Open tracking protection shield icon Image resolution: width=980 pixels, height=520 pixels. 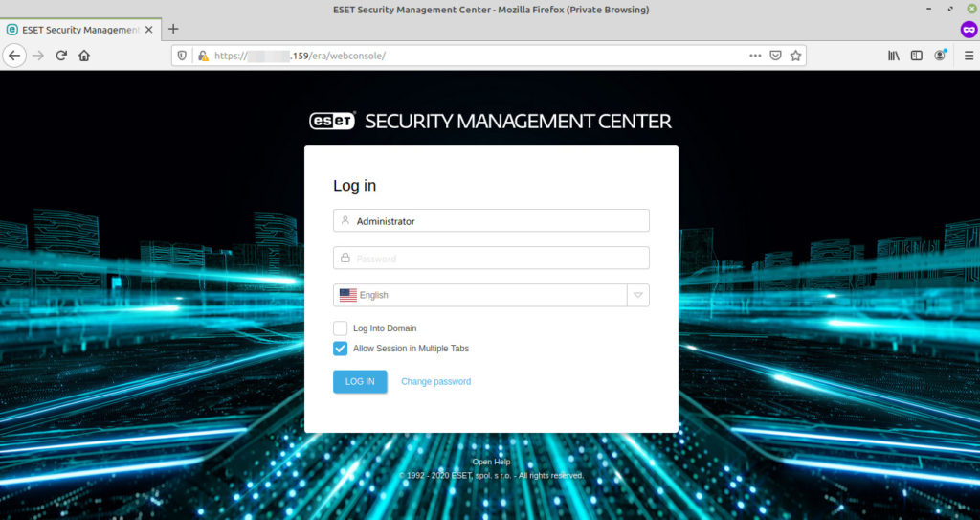tap(182, 56)
